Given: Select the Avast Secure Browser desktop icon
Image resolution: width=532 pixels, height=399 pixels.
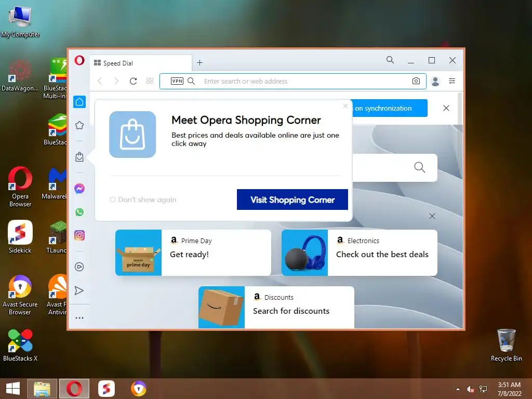Looking at the screenshot, I should click(20, 295).
